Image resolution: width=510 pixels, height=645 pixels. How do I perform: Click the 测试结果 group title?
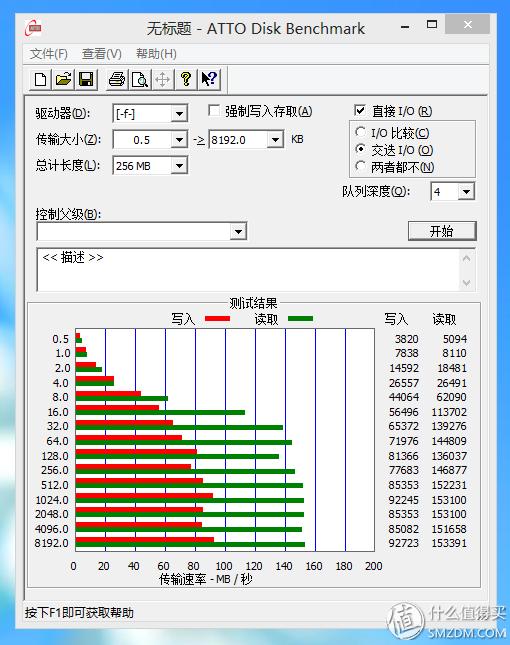click(253, 304)
